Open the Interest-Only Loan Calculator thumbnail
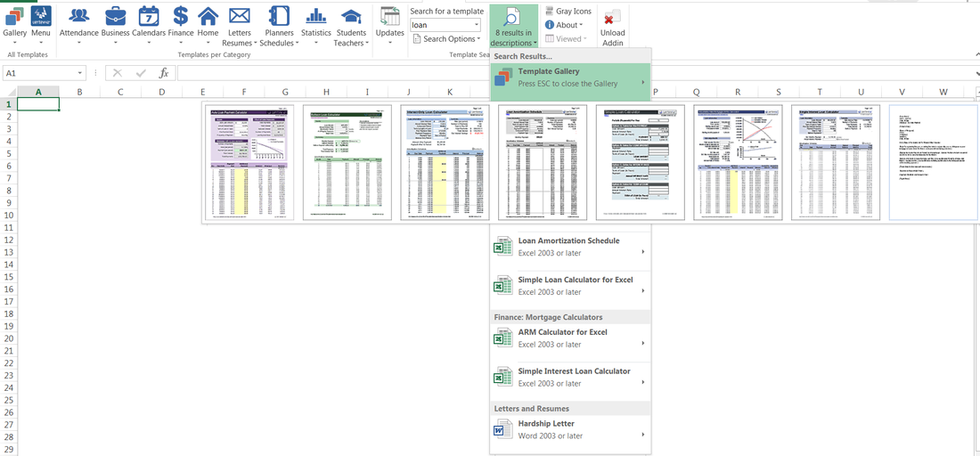This screenshot has width=980, height=456. 445,162
